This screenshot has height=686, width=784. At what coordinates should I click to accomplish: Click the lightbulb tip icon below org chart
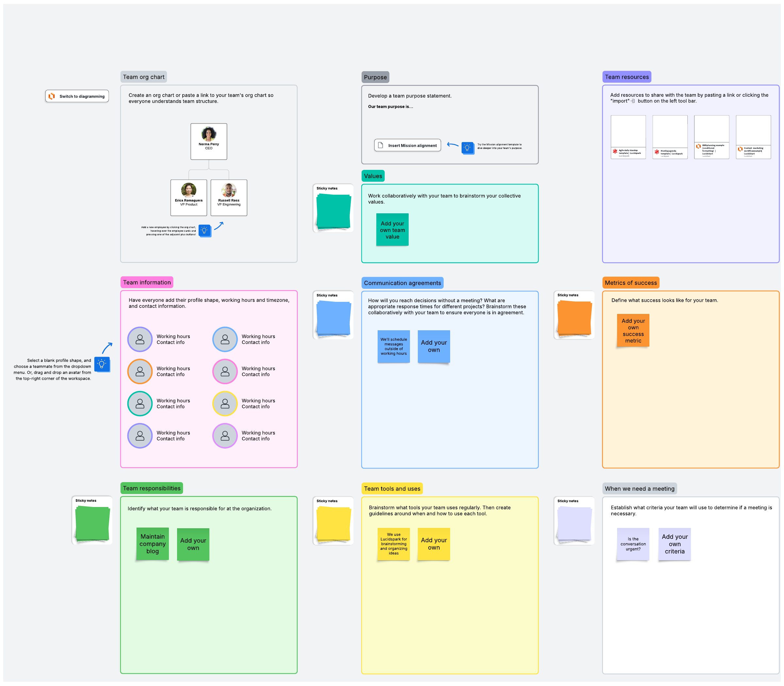(205, 230)
